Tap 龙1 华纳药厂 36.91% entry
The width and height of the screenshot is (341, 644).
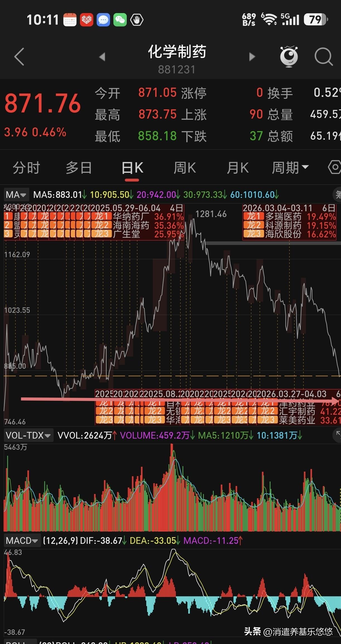tap(138, 217)
